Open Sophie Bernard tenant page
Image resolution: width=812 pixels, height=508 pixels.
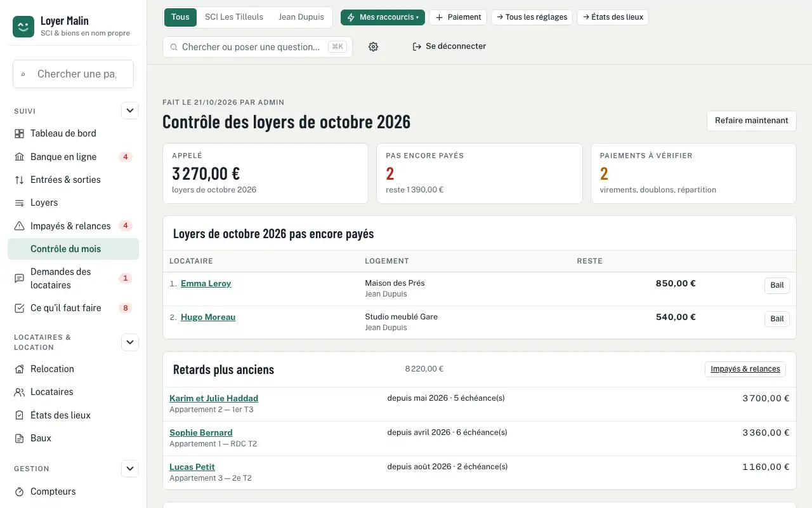pyautogui.click(x=201, y=433)
